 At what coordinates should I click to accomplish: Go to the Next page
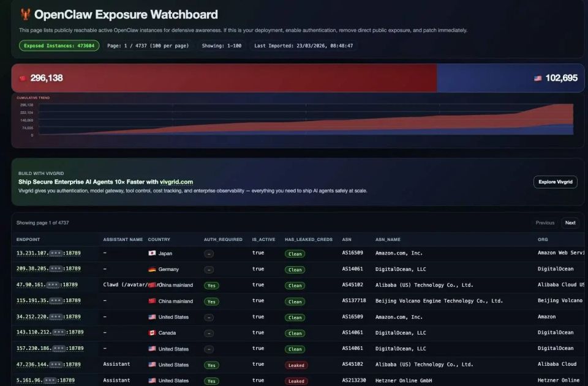pyautogui.click(x=570, y=223)
